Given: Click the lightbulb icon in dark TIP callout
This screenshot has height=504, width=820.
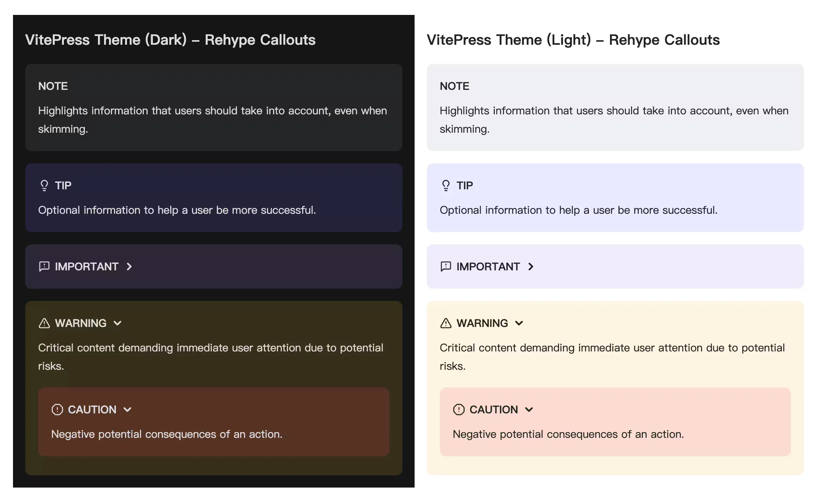Looking at the screenshot, I should (x=44, y=185).
